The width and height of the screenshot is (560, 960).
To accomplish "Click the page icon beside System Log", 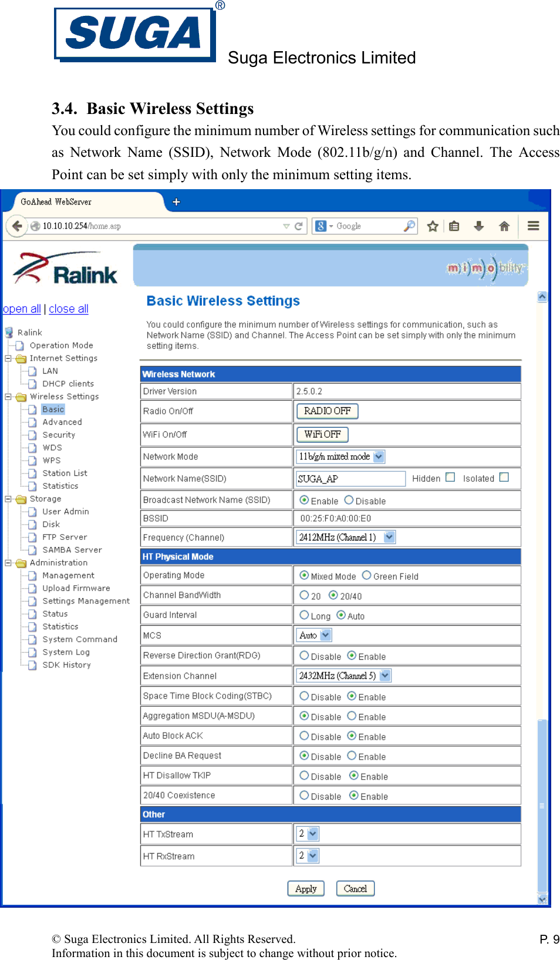I will click(x=33, y=653).
